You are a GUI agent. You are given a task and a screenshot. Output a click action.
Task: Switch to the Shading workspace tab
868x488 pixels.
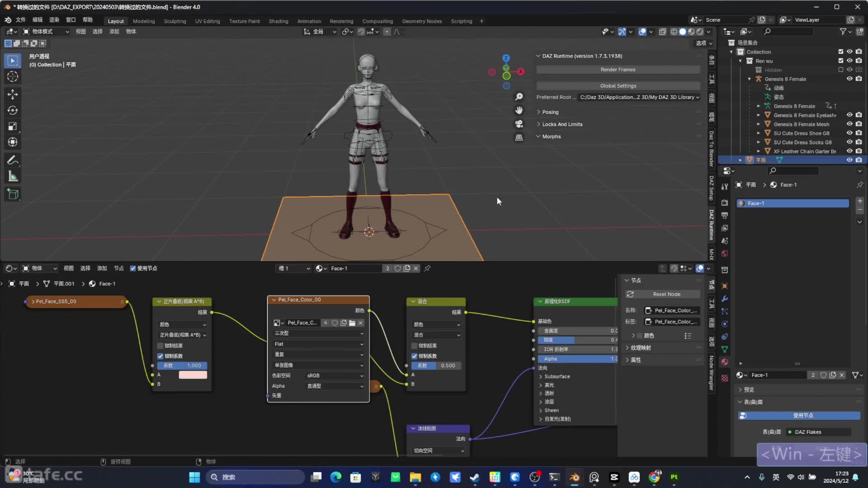click(278, 21)
